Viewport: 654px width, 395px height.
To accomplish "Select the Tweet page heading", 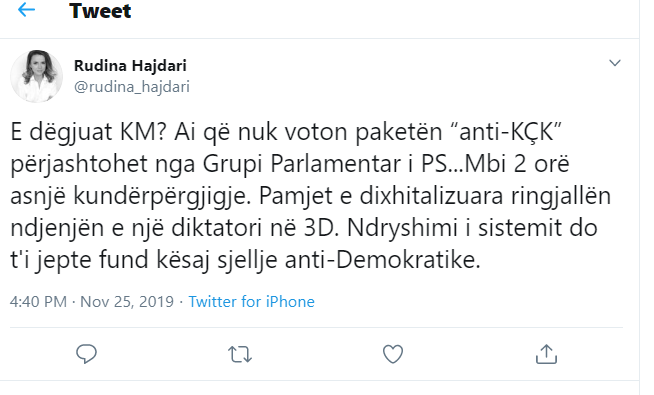I will [x=100, y=11].
